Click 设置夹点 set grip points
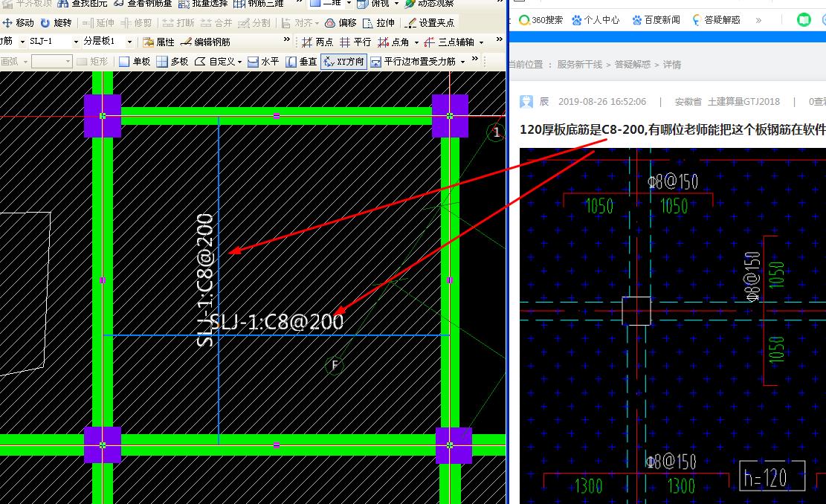The width and height of the screenshot is (826, 504). coord(430,22)
